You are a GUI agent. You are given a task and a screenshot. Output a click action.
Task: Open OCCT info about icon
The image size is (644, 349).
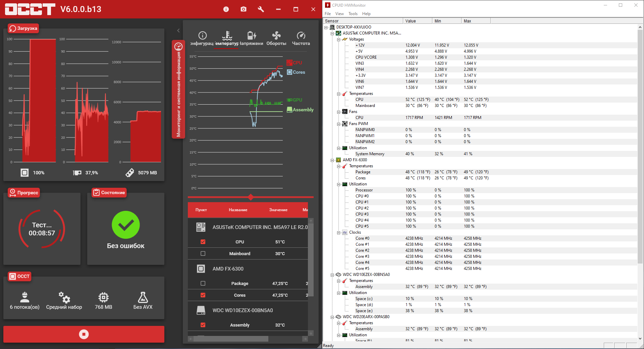pyautogui.click(x=226, y=9)
